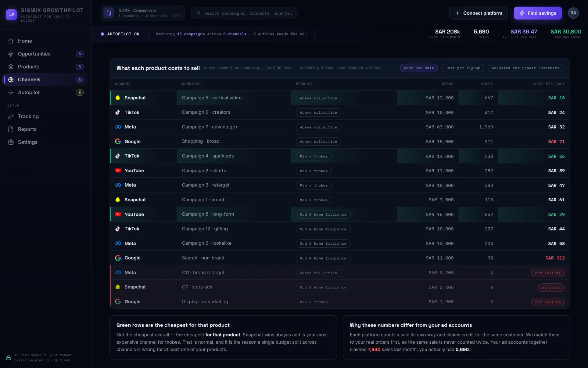Click the search magnifier icon
The image size is (588, 368).
tap(198, 13)
